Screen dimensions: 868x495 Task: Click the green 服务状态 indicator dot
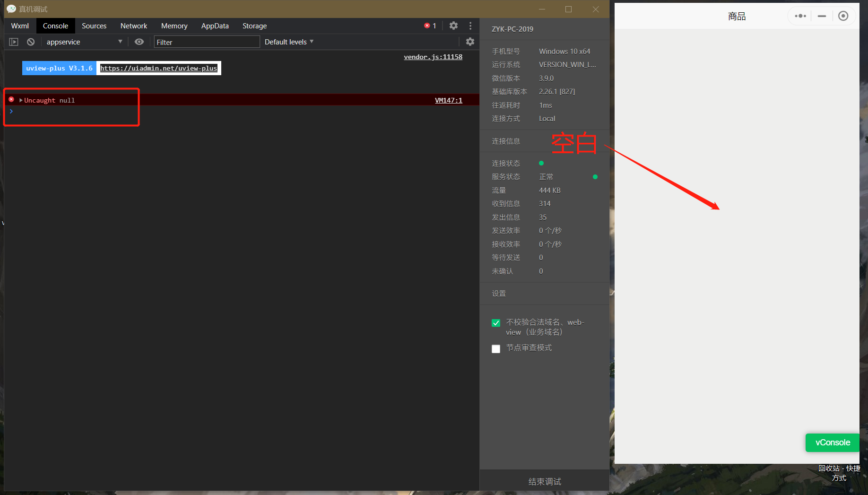point(595,177)
